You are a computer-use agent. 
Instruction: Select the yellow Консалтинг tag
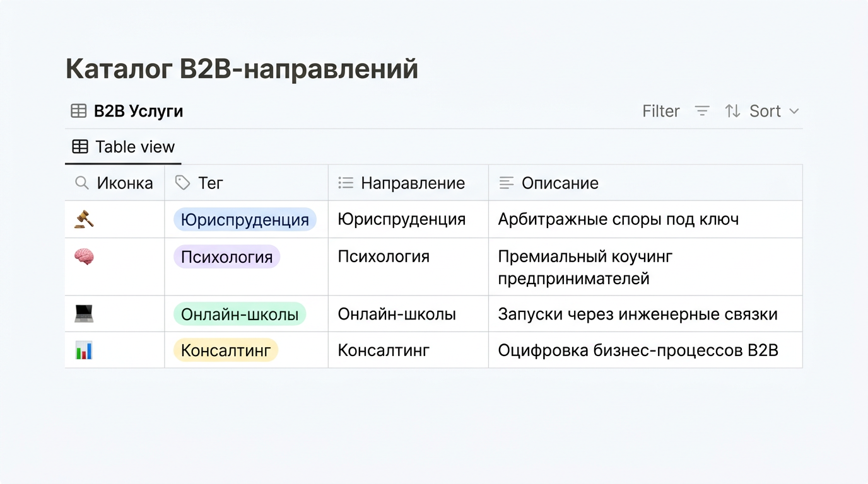click(x=226, y=350)
